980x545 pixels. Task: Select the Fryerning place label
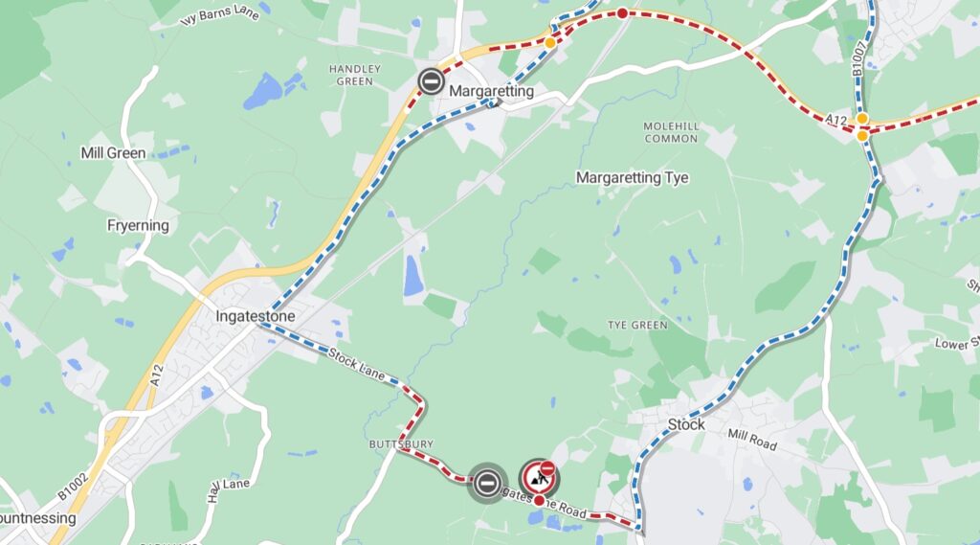(138, 225)
